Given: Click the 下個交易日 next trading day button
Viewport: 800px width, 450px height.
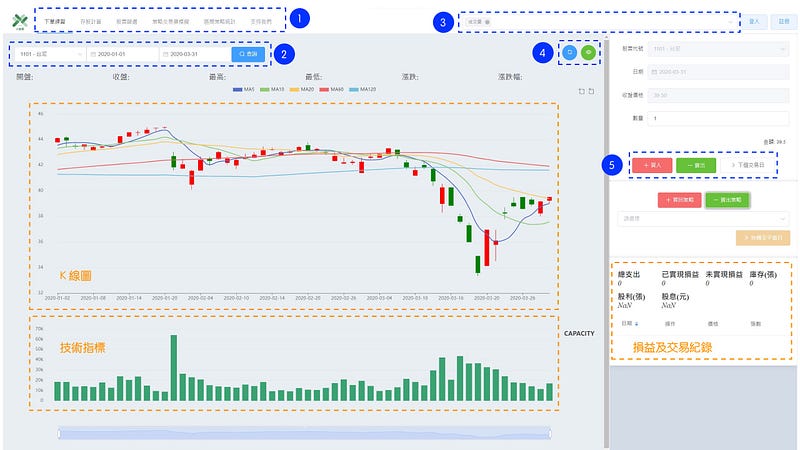Looking at the screenshot, I should 747,165.
